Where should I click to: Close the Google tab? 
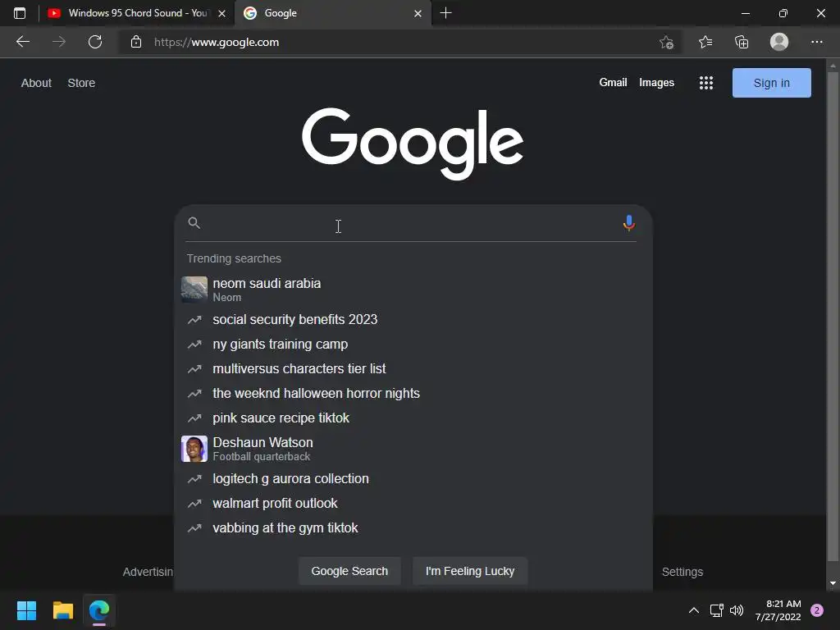[418, 13]
